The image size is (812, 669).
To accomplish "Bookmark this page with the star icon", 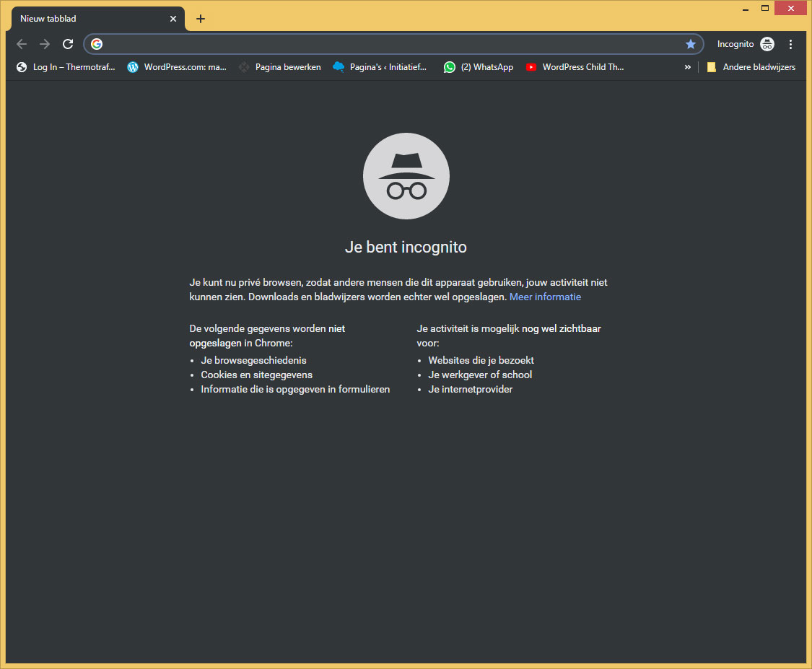I will [690, 44].
